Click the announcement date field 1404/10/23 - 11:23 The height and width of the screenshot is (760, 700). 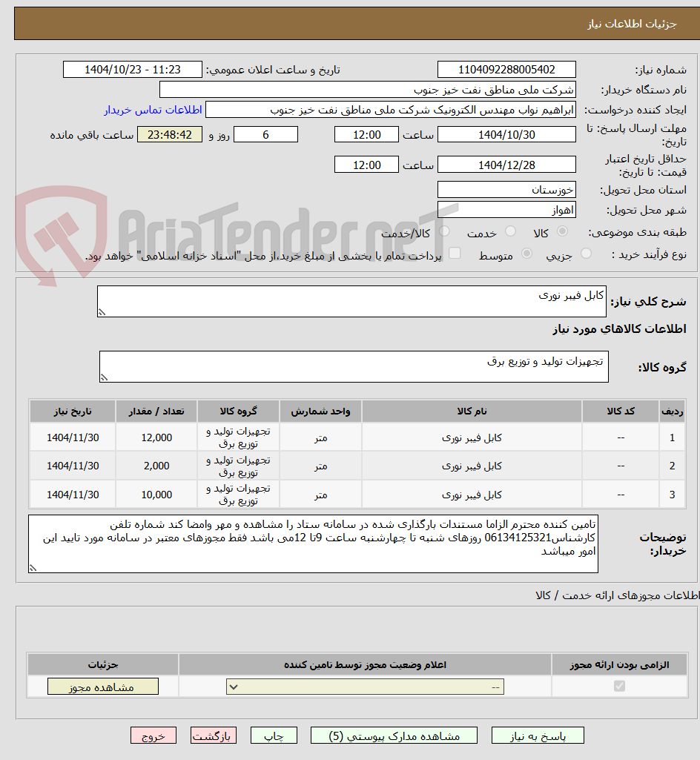132,69
